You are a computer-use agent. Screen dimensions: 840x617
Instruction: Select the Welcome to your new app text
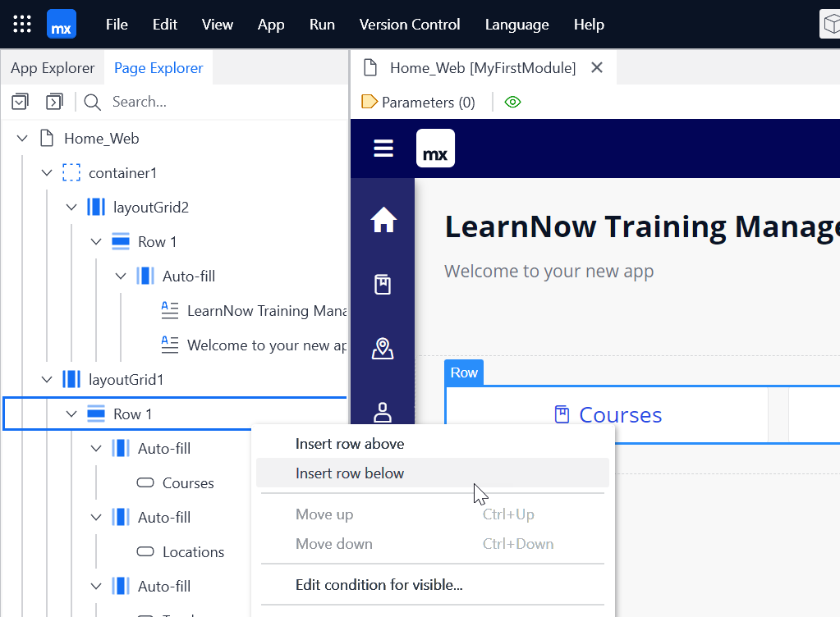click(x=549, y=272)
